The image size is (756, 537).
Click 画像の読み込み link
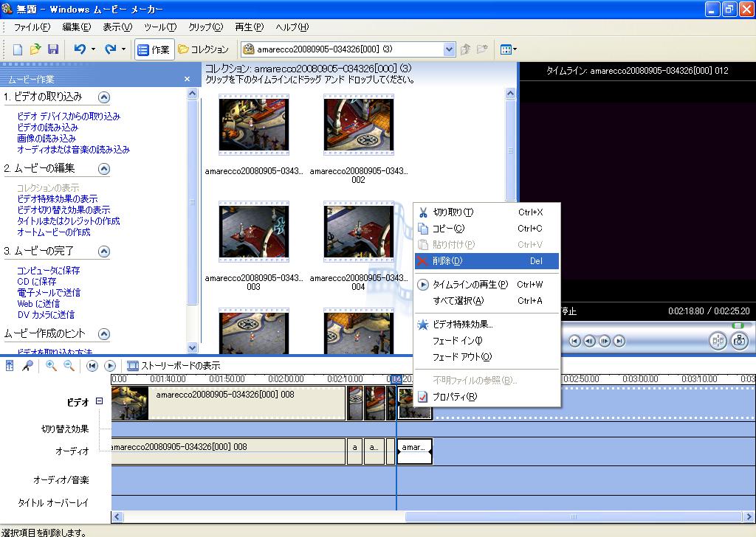point(47,138)
